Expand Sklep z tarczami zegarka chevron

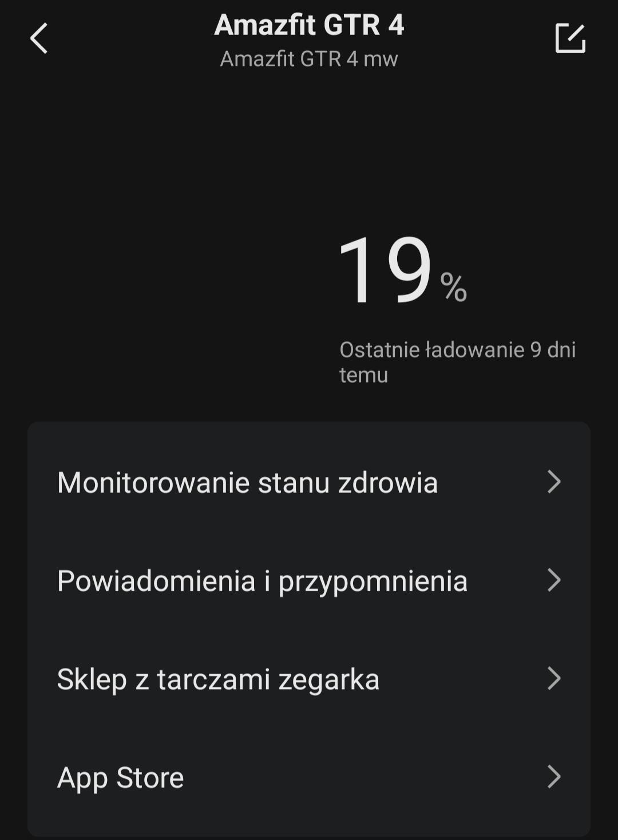pos(553,679)
